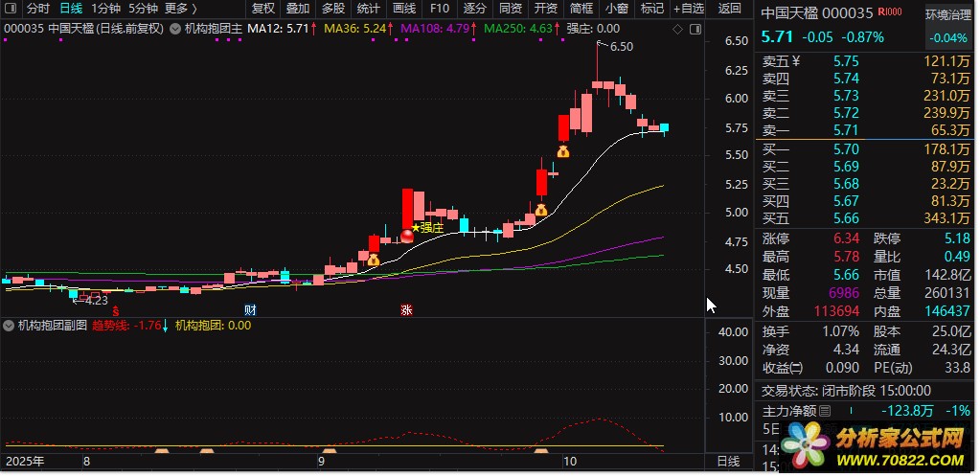Expand the 机构抱团主 indicator dropdown arrow

click(174, 29)
